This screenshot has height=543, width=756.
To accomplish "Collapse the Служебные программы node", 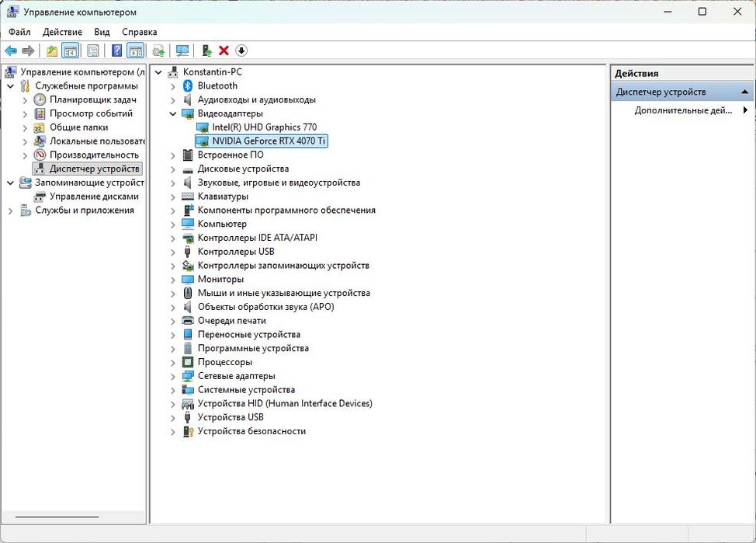I will coord(11,86).
